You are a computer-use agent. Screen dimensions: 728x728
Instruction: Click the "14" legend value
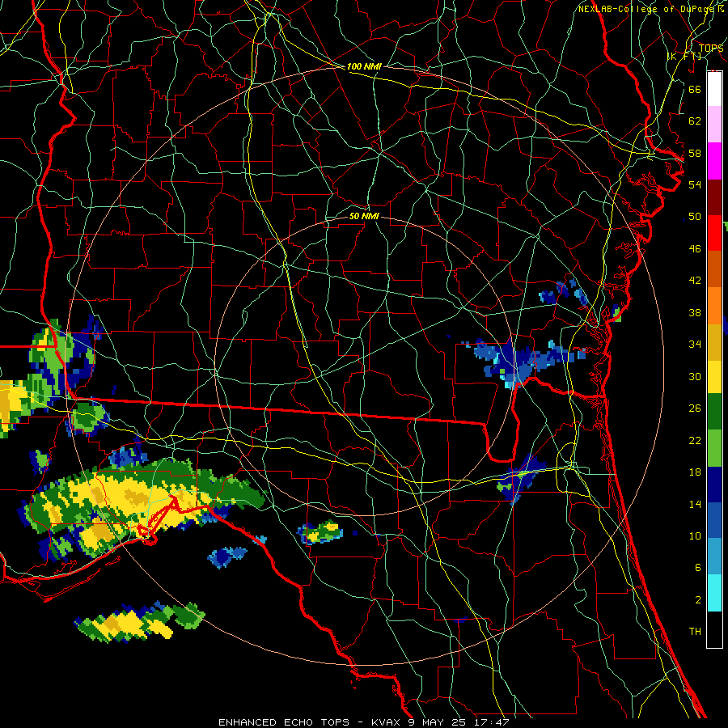click(x=695, y=504)
